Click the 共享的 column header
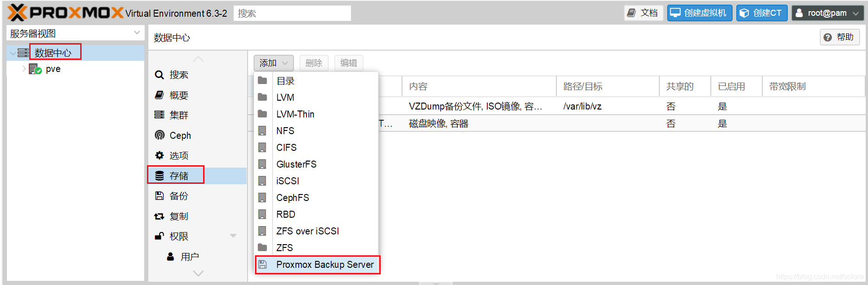 (685, 86)
